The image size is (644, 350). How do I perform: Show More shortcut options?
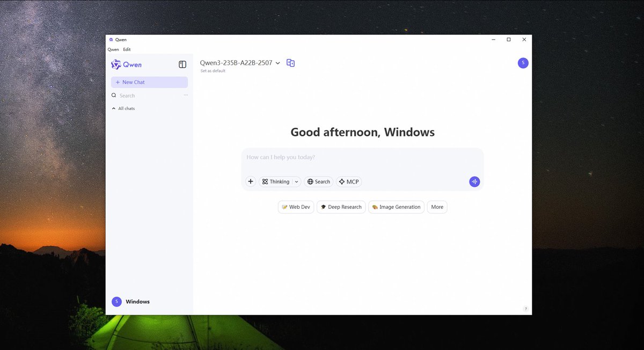pos(437,207)
